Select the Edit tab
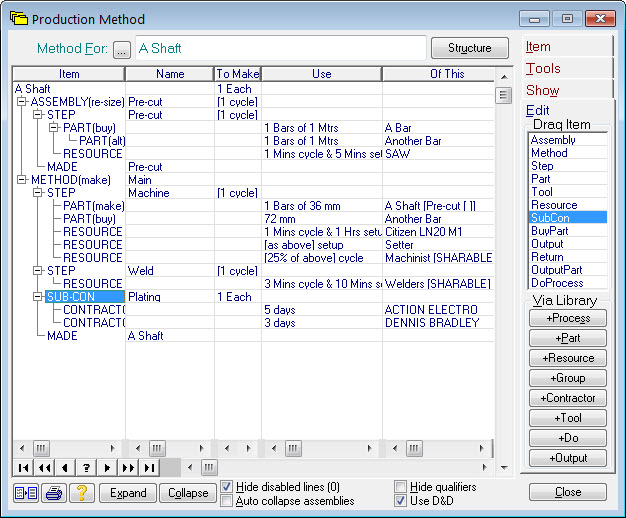 pos(537,110)
